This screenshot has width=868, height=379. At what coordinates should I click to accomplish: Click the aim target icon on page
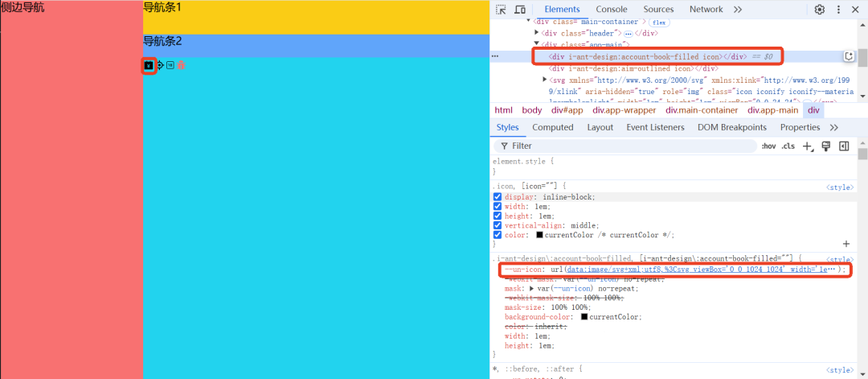pos(159,65)
